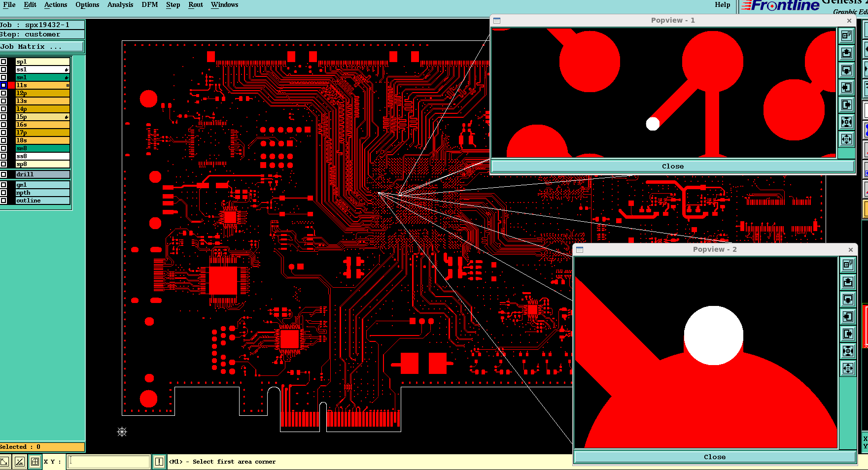Viewport: 868px width, 470px height.
Task: Toggle the drill layer checkbox
Action: 3,174
